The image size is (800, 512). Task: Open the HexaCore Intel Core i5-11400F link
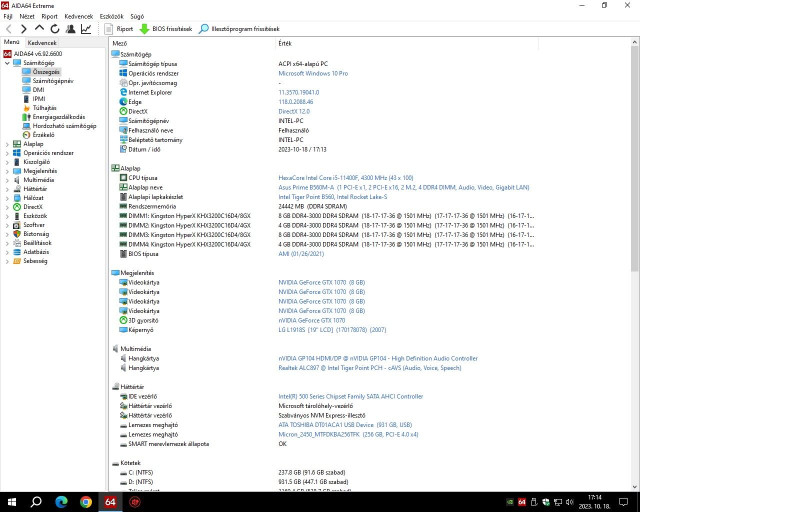point(346,178)
